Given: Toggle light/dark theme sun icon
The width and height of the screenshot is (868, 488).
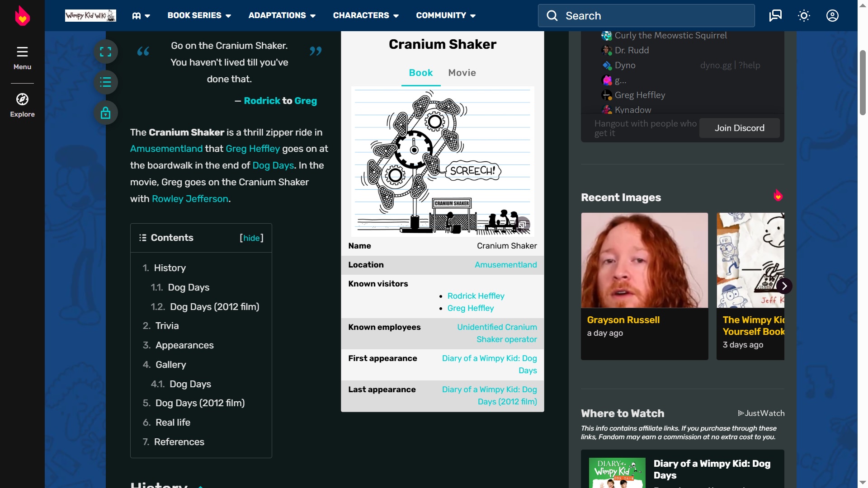Looking at the screenshot, I should 804,16.
